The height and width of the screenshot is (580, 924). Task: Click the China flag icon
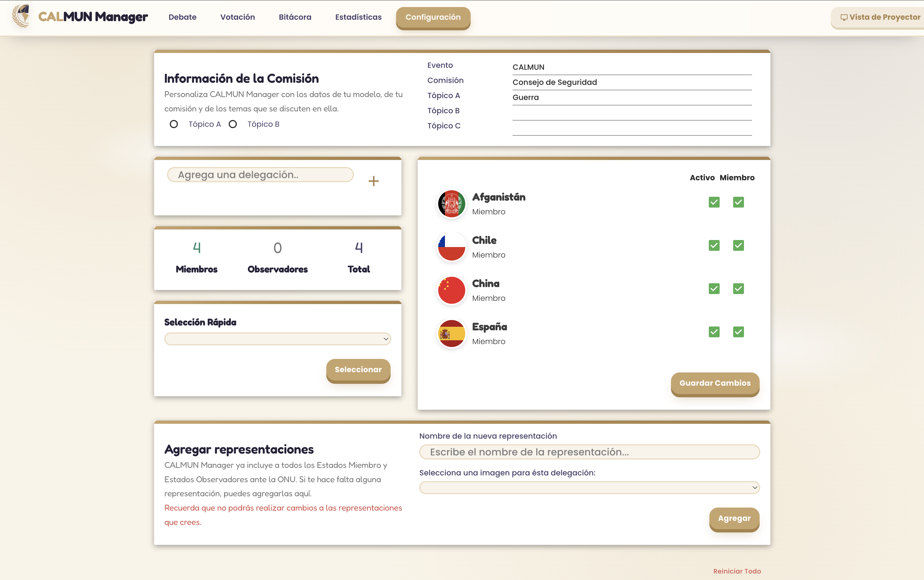point(451,290)
